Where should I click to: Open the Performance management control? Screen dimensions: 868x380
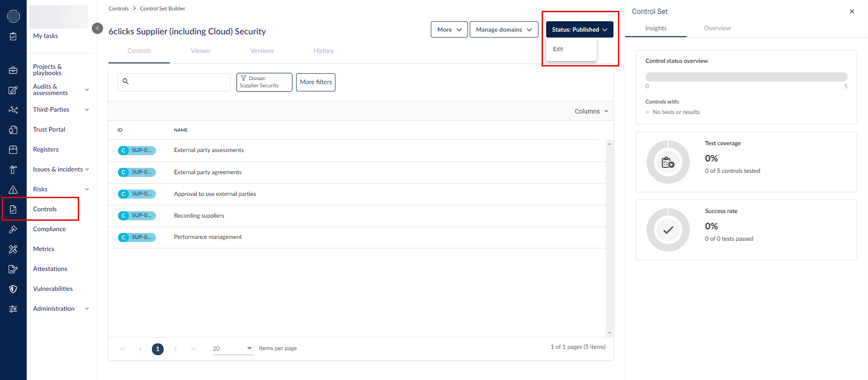(x=208, y=237)
